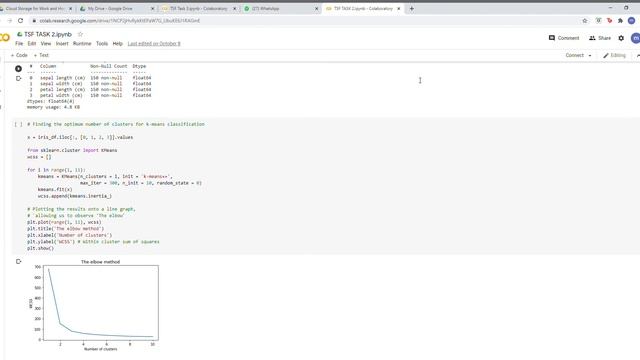
Task: Open the Insert menu
Action: 62,44
